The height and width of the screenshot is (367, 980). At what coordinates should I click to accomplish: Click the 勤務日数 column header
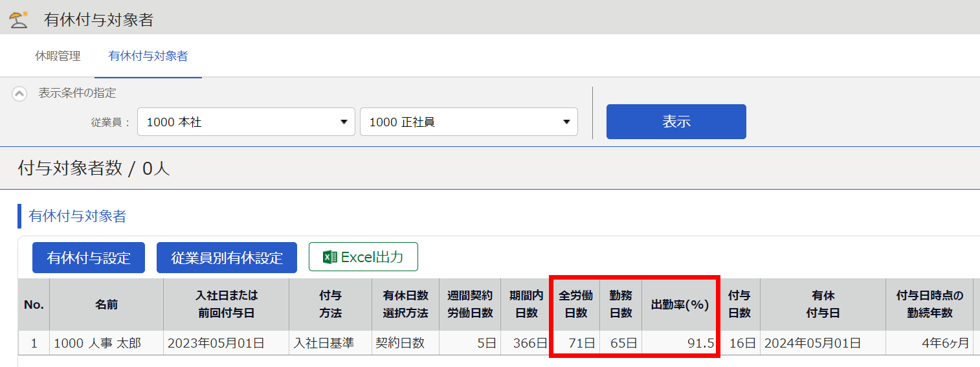pyautogui.click(x=621, y=304)
